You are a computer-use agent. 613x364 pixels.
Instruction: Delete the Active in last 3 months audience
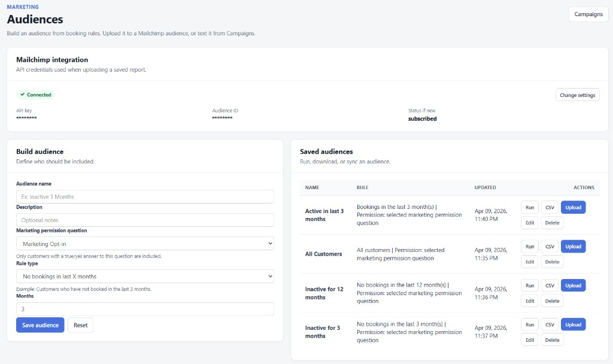(x=552, y=223)
